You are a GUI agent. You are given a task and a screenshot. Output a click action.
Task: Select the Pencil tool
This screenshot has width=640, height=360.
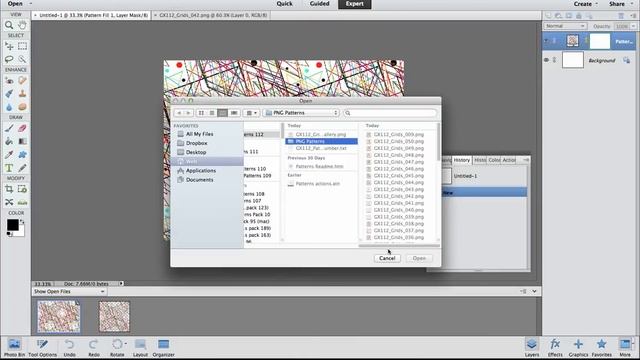[x=22, y=168]
